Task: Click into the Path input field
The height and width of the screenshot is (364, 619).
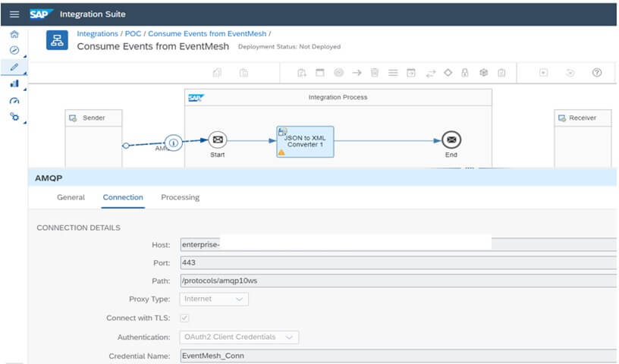Action: pos(398,281)
